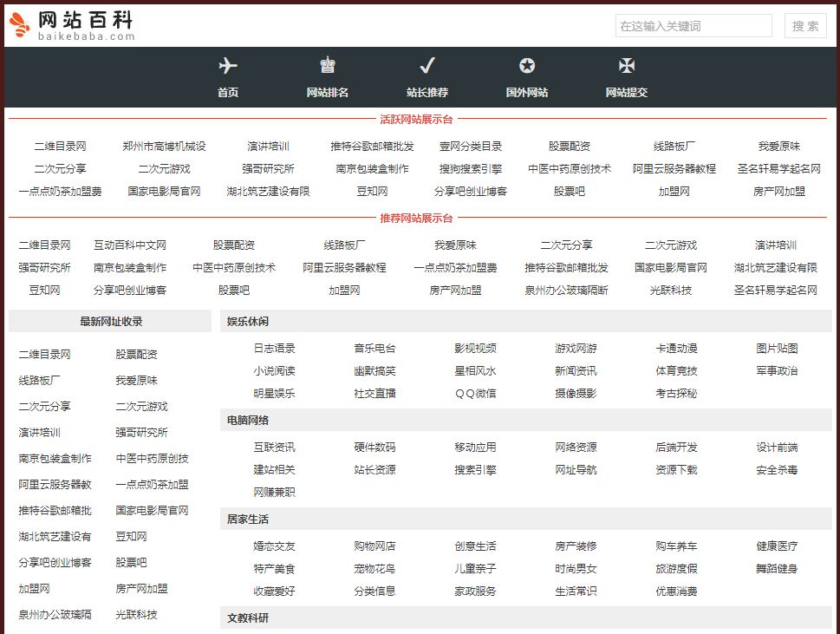Image resolution: width=840 pixels, height=634 pixels.
Task: Open the 首页 nav item
Action: [228, 92]
